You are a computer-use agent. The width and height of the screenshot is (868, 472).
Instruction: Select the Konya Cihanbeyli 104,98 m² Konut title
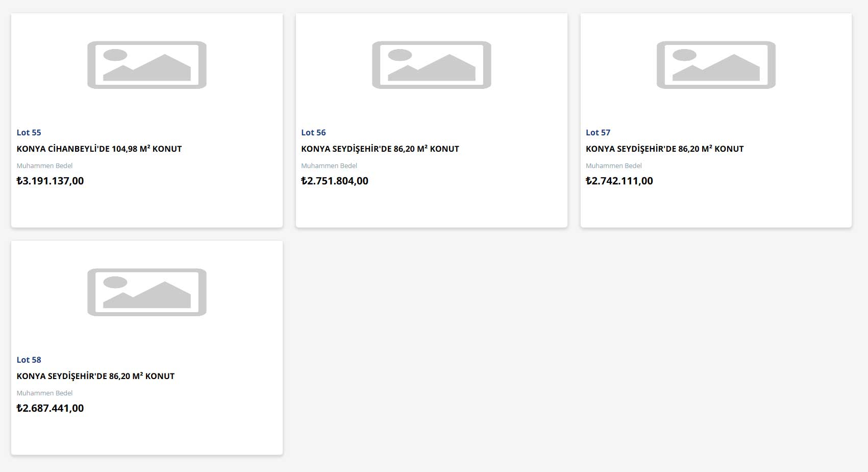coord(99,149)
